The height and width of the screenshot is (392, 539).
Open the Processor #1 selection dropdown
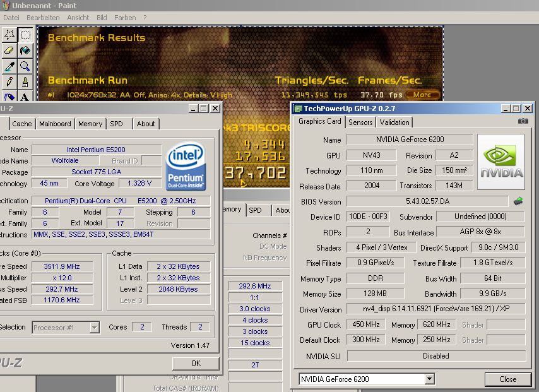point(94,328)
